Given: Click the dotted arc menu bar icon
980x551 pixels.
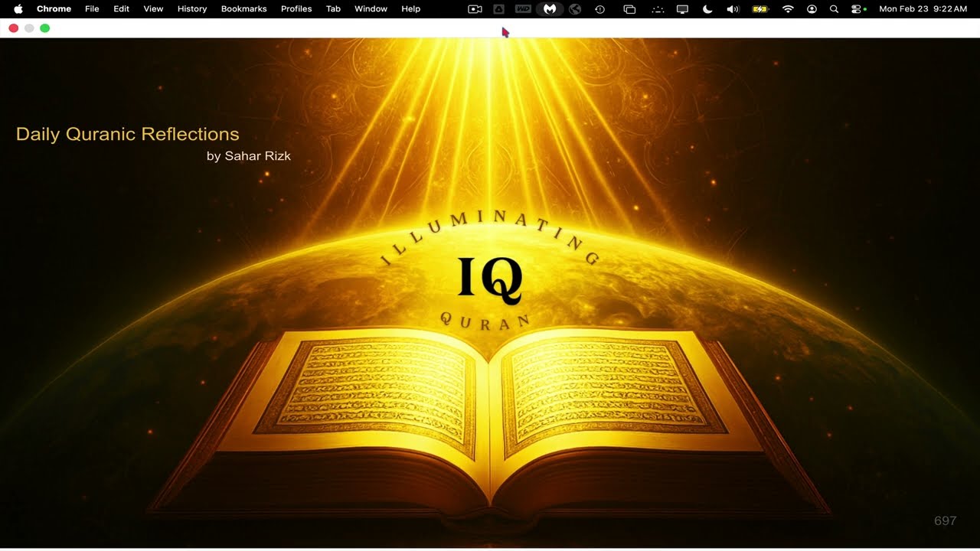Looking at the screenshot, I should 658,9.
